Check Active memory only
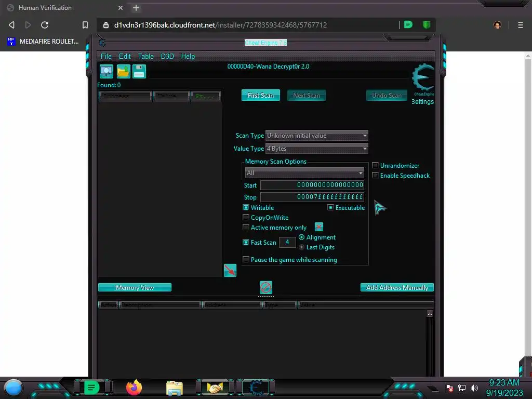The height and width of the screenshot is (399, 532). (246, 227)
